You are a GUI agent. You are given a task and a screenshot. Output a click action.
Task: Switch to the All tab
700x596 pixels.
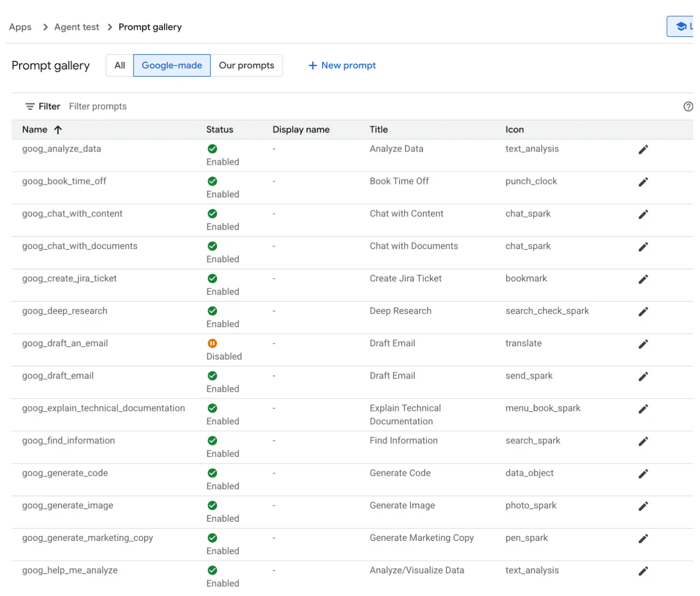tap(120, 66)
